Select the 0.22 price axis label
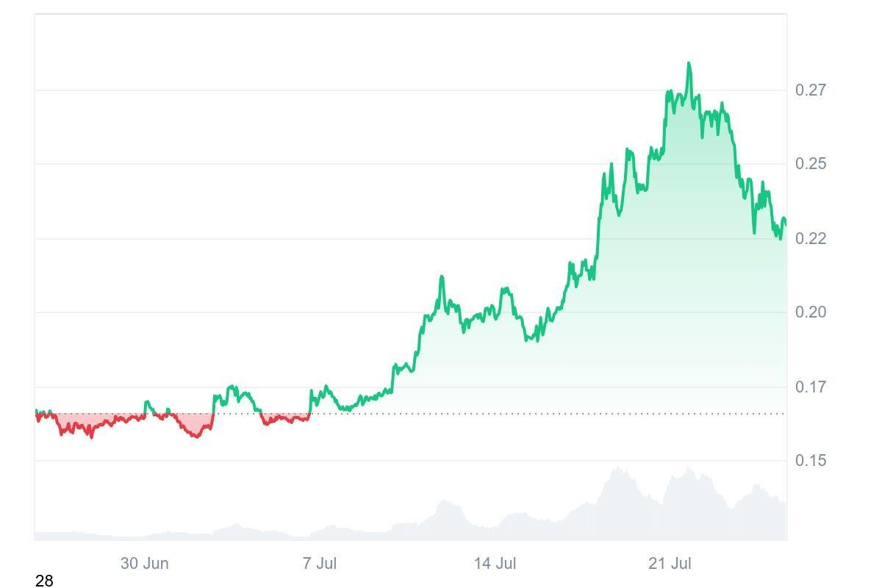The width and height of the screenshot is (882, 588). [811, 239]
